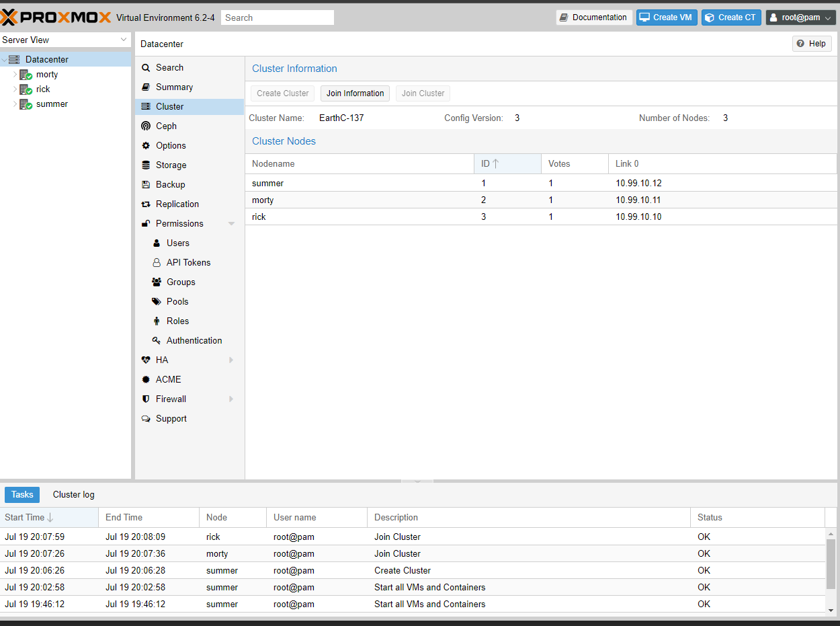The width and height of the screenshot is (840, 626).
Task: Select the Summary menu item
Action: pyautogui.click(x=174, y=87)
